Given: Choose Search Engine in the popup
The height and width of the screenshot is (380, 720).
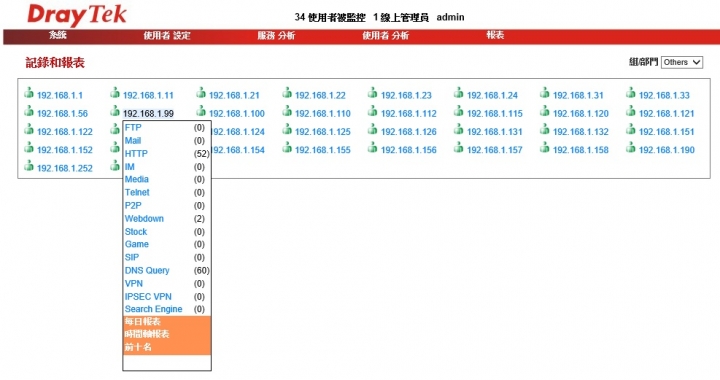Looking at the screenshot, I should click(x=153, y=309).
